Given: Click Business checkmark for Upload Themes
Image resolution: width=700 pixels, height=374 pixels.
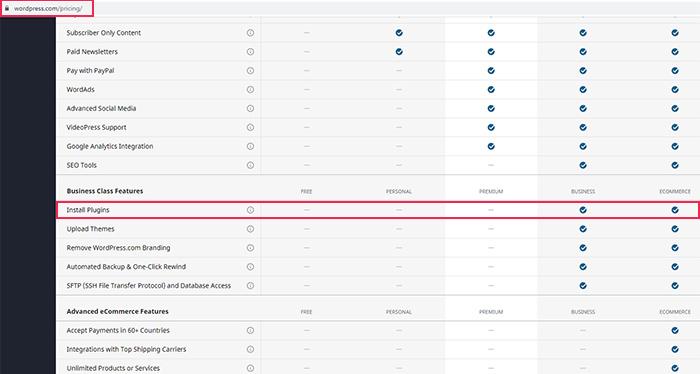Looking at the screenshot, I should click(x=583, y=229).
